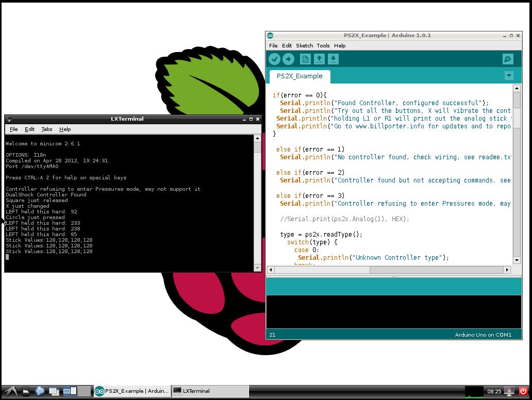Open the Tabs menu in LXTerminal

[47, 129]
